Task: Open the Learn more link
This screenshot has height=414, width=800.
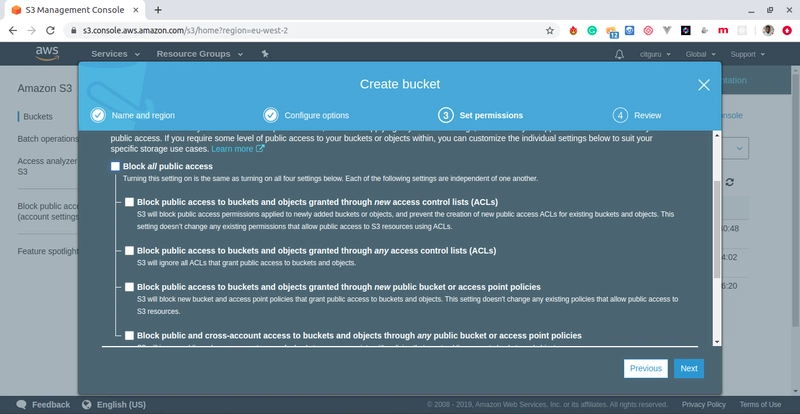Action: click(x=237, y=149)
